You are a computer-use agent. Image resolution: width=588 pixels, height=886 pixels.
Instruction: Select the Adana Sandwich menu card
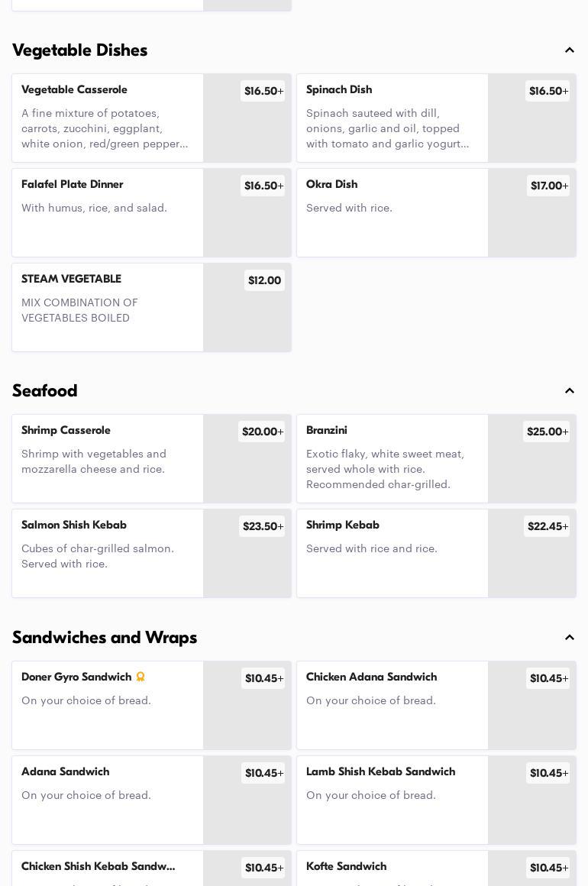click(108, 799)
